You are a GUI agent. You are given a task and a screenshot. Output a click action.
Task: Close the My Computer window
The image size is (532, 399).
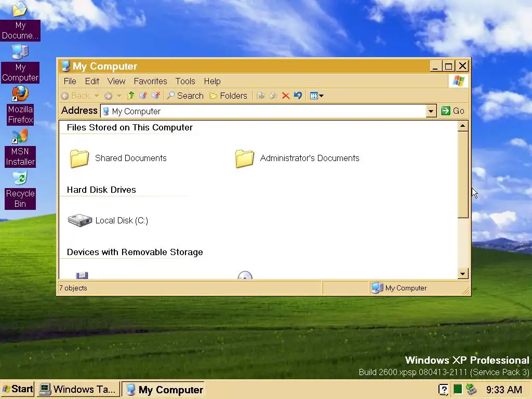click(x=462, y=66)
